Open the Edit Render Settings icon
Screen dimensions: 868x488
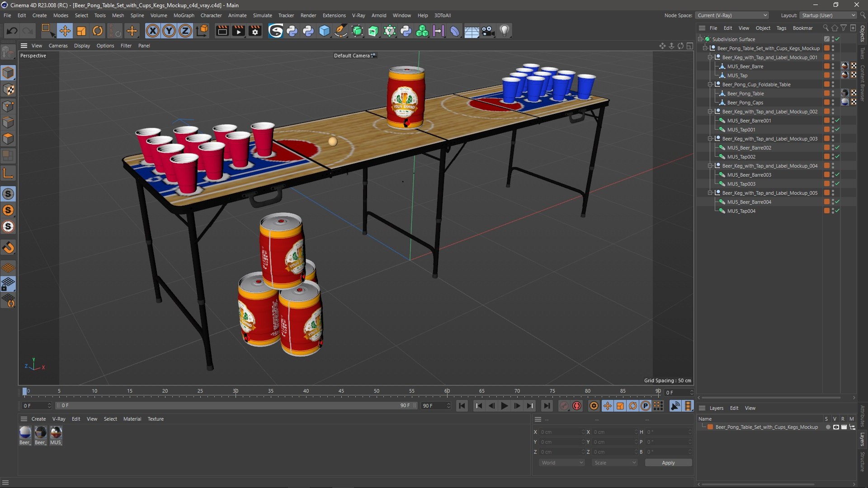tap(255, 31)
